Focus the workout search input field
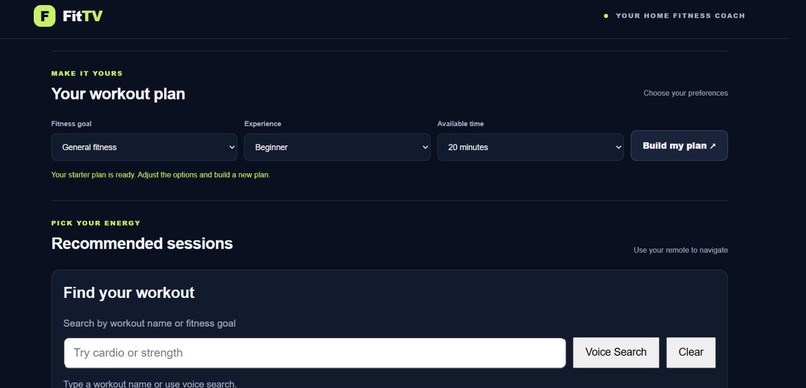806x388 pixels. coord(315,353)
